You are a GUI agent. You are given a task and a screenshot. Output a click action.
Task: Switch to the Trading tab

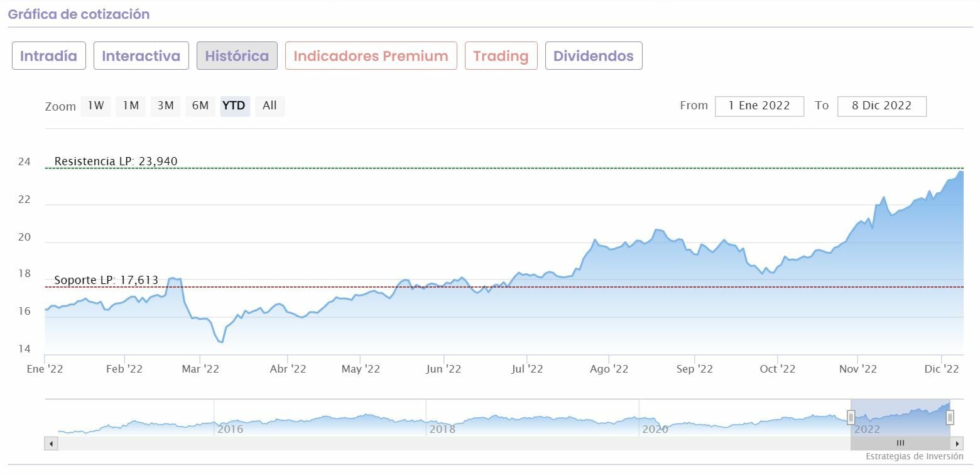click(501, 56)
